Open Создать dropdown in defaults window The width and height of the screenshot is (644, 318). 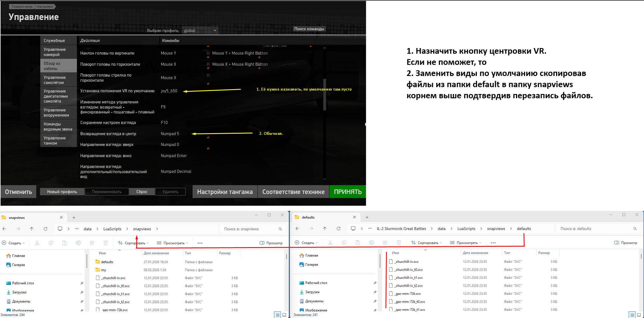pos(306,243)
